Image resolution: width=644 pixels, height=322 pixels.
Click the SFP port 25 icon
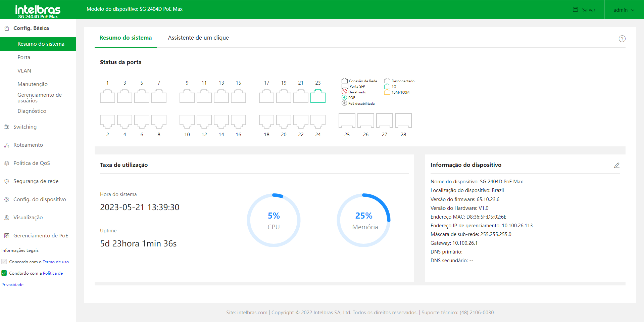coord(347,121)
